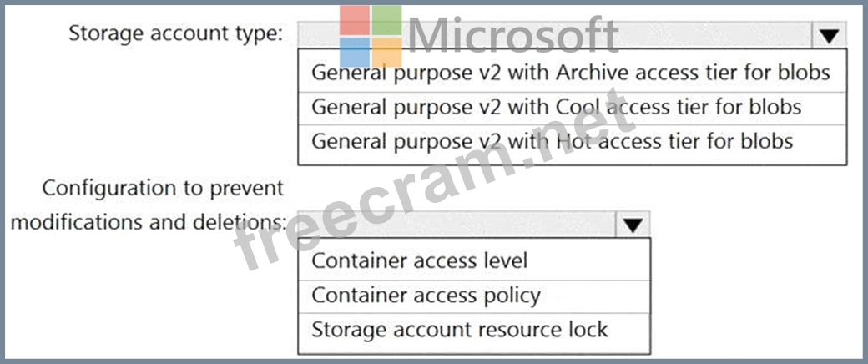The height and width of the screenshot is (364, 868).
Task: Pick General purpose v2 with Hot access tier
Action: tap(552, 141)
